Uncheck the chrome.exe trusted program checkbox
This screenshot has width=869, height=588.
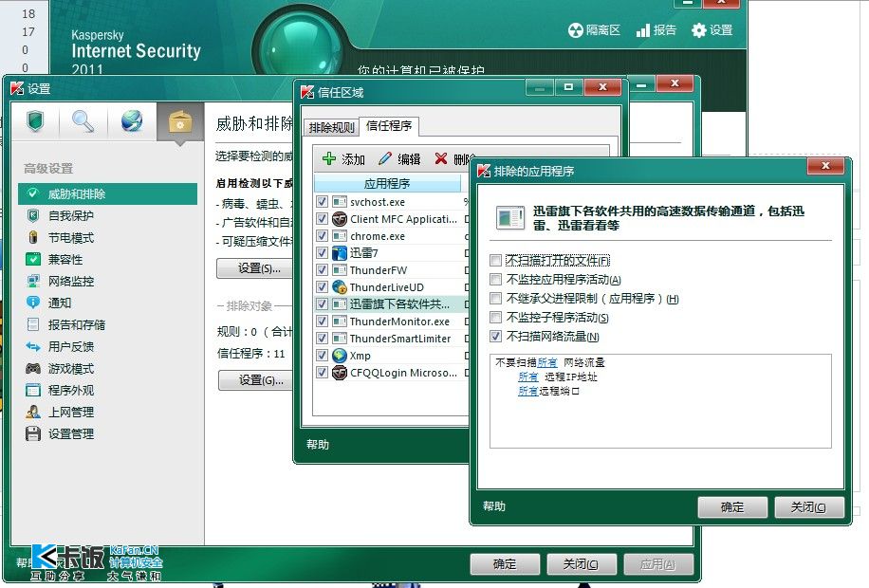click(x=322, y=236)
